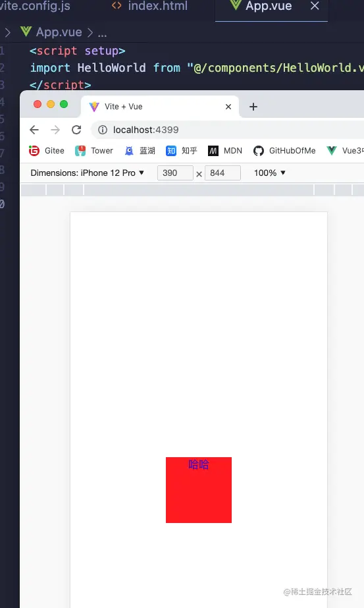364x608 pixels.
Task: Open the 100% zoom dropdown
Action: 270,173
